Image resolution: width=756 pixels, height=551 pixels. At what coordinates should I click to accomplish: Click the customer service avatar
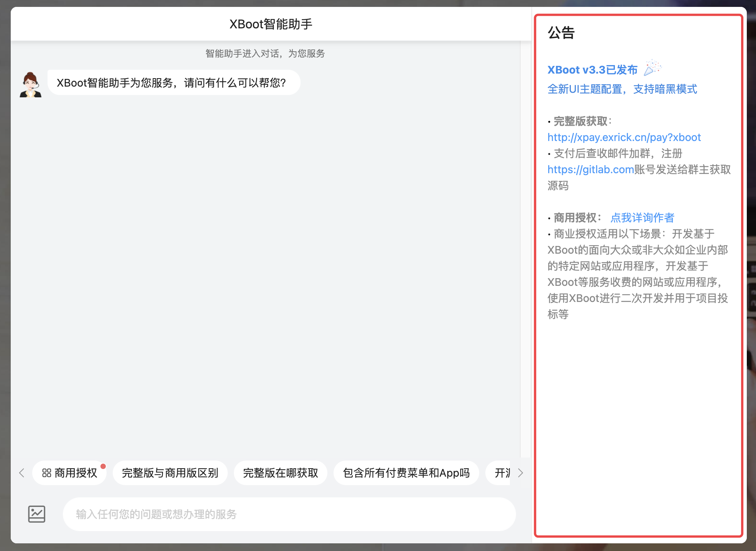(31, 84)
